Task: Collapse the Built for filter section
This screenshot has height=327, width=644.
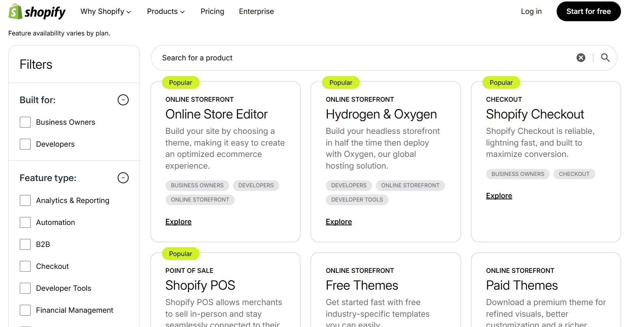Action: point(123,100)
